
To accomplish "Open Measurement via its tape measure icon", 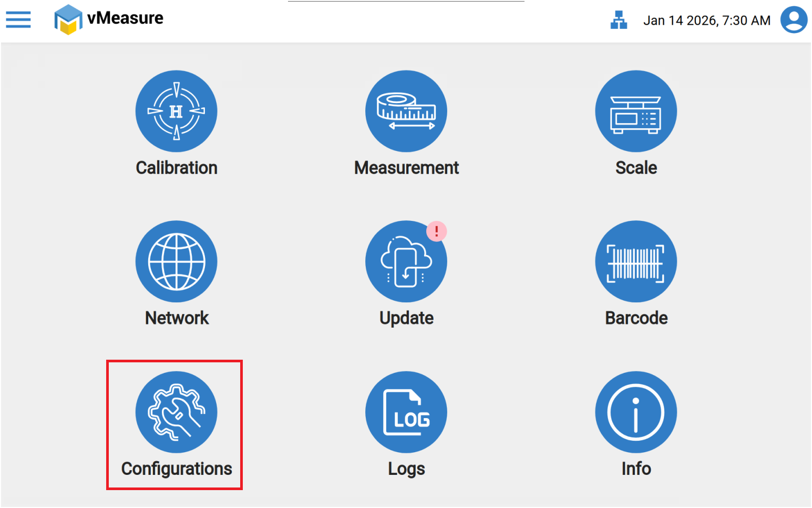I will 406,111.
